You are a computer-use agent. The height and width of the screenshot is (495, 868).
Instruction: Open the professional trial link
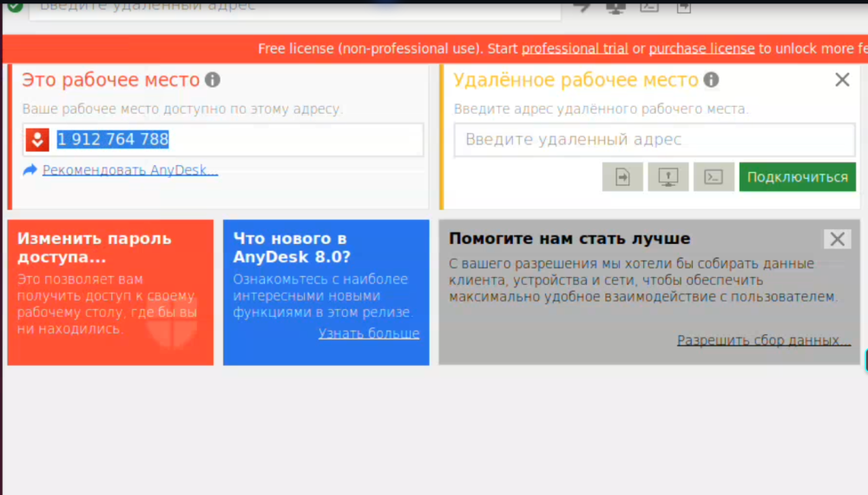(575, 49)
